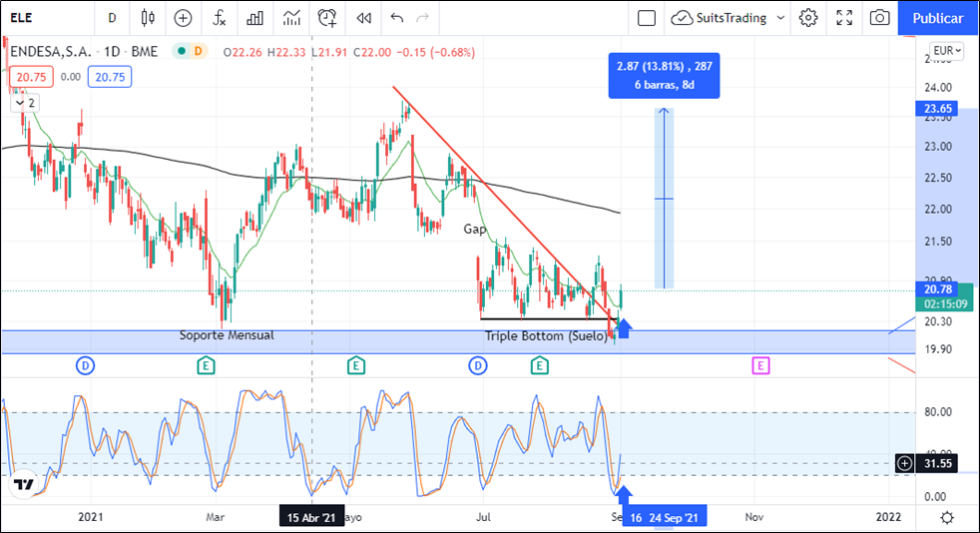Open chart settings gear in top toolbar
The height and width of the screenshot is (533, 980).
808,18
